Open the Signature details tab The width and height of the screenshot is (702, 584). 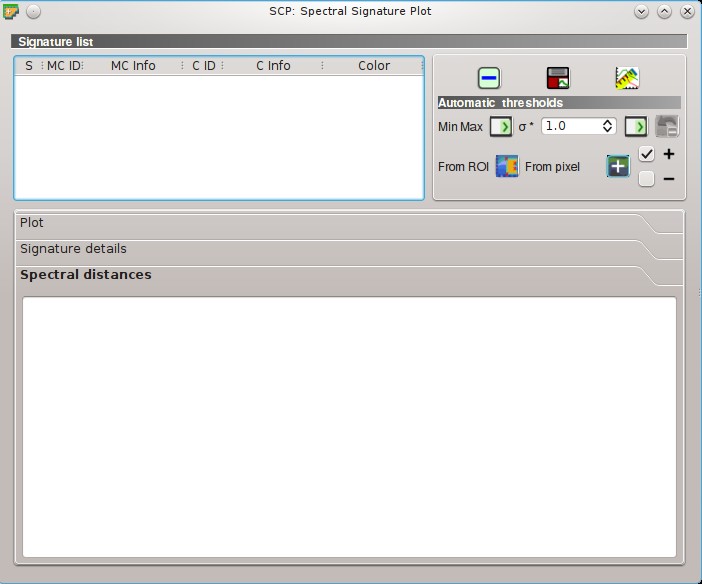(349, 249)
